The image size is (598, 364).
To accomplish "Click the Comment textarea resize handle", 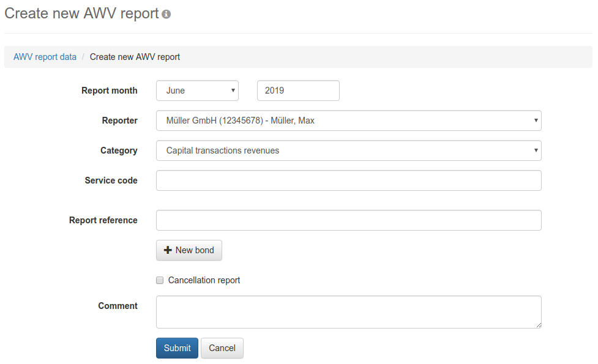I will pos(539,325).
